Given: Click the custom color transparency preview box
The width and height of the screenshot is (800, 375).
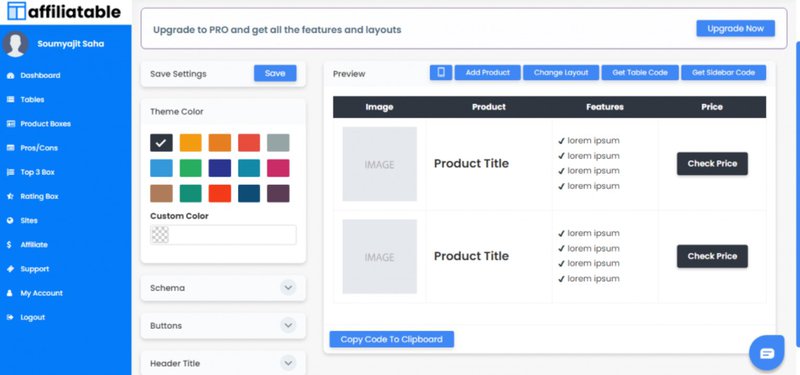Looking at the screenshot, I should [160, 235].
